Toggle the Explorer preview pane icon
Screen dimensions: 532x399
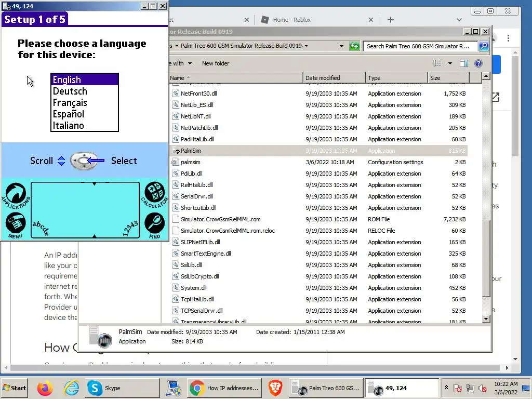click(x=463, y=63)
